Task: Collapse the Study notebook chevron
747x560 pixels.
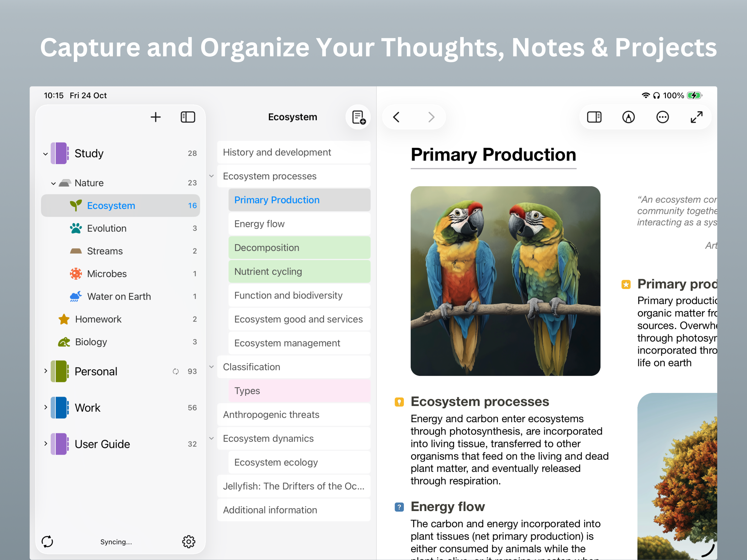Action: 46,154
